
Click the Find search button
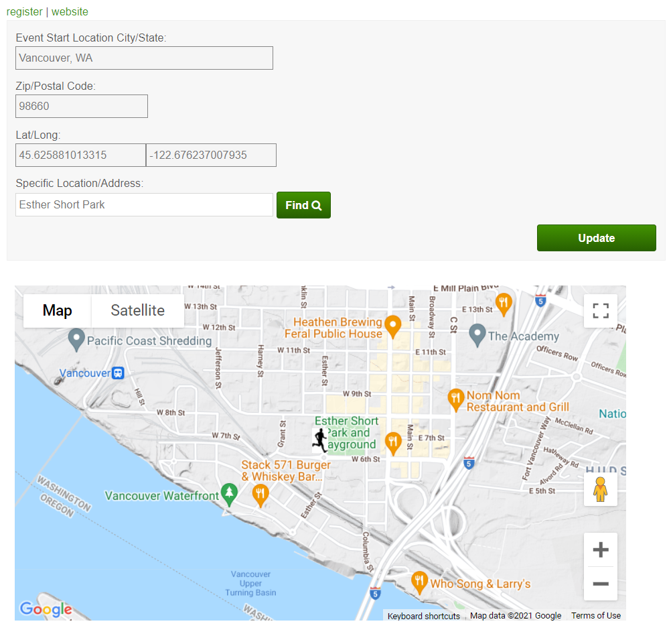click(x=303, y=205)
